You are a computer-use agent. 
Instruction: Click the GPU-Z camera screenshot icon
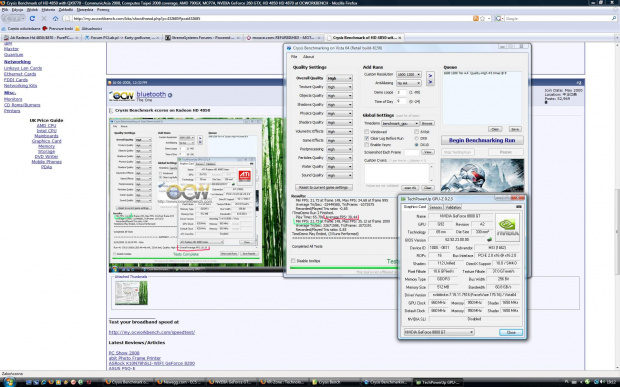(518, 207)
